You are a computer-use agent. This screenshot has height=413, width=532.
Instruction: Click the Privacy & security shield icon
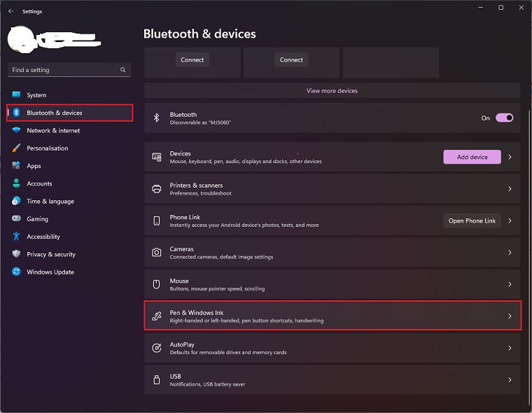(x=16, y=254)
